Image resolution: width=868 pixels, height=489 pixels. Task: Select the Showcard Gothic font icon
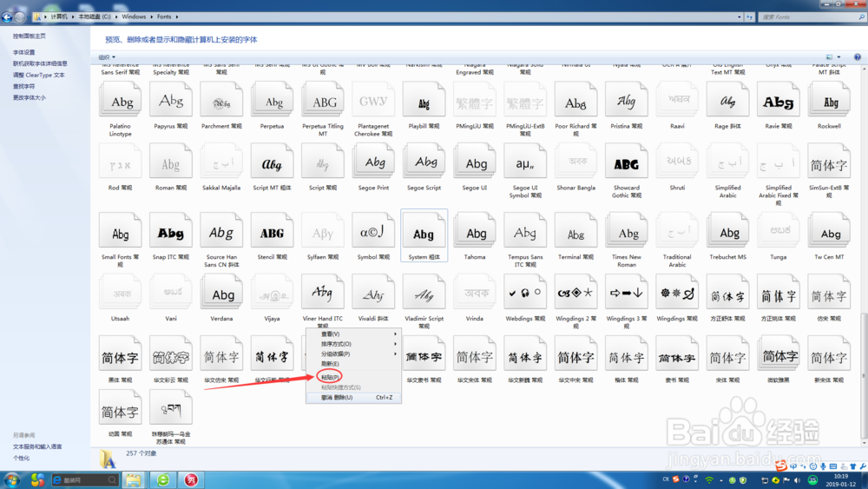(x=627, y=162)
